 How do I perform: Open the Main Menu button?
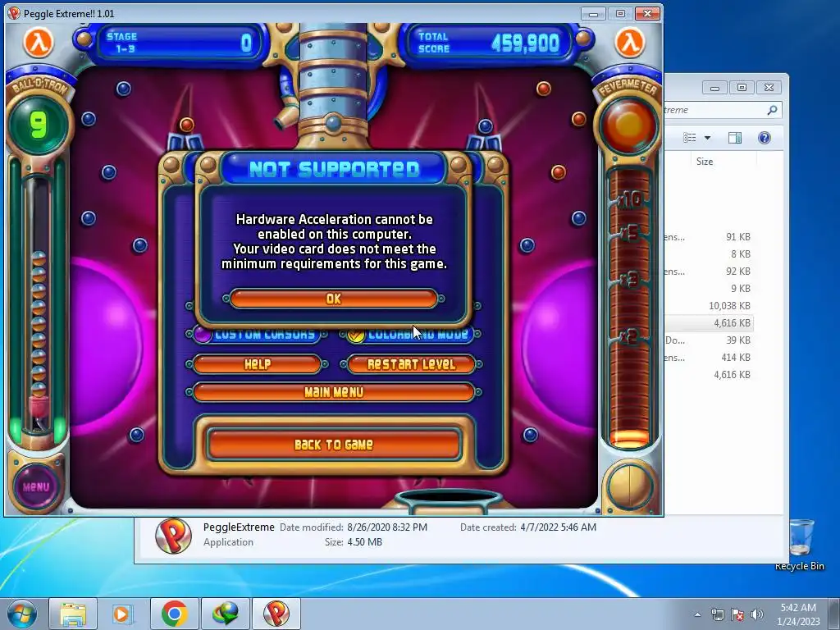334,392
